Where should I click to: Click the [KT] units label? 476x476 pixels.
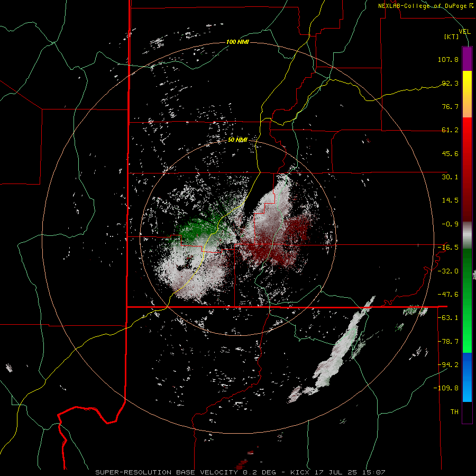[452, 36]
